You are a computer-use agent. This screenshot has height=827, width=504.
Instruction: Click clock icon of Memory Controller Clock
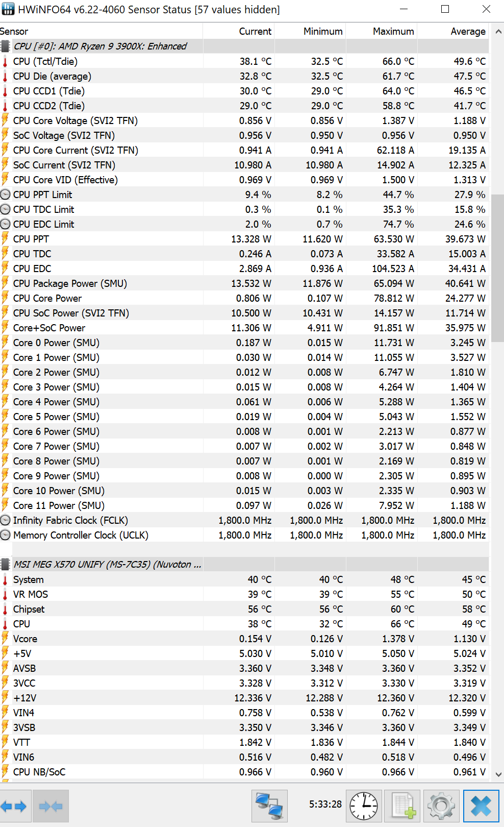pos(5,535)
